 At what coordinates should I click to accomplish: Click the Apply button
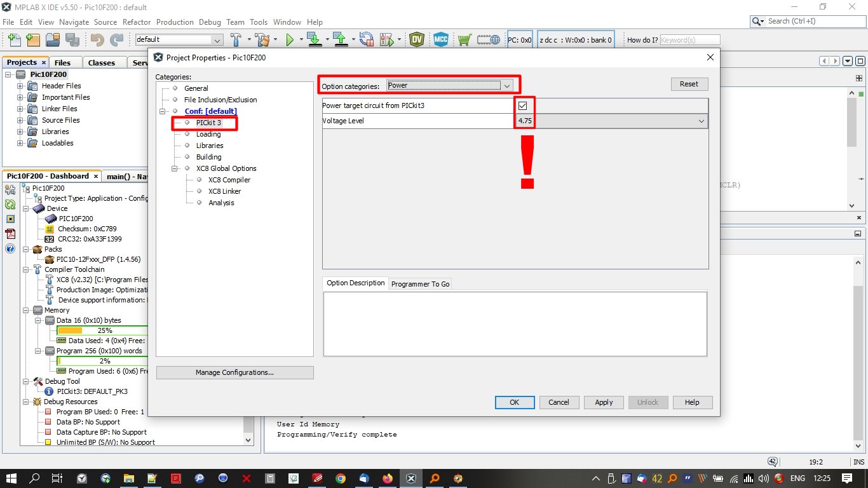(x=604, y=402)
